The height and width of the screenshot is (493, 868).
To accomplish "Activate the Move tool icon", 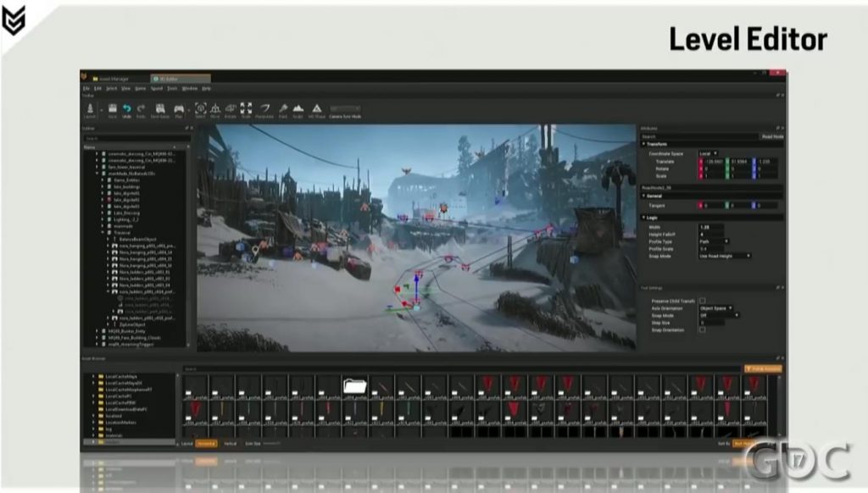I will [215, 109].
